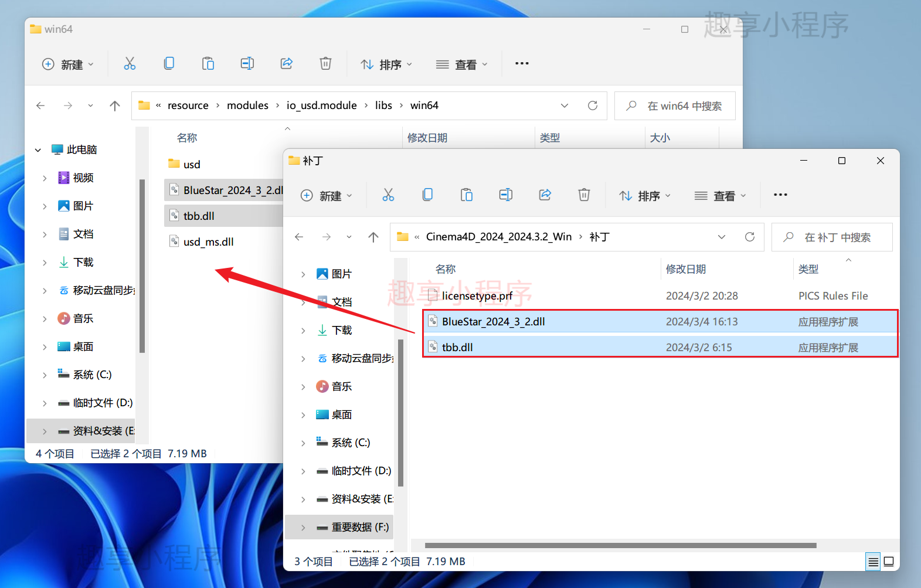Open See more (...) in 补丁 window
Screen dimensions: 921x588
tap(780, 195)
